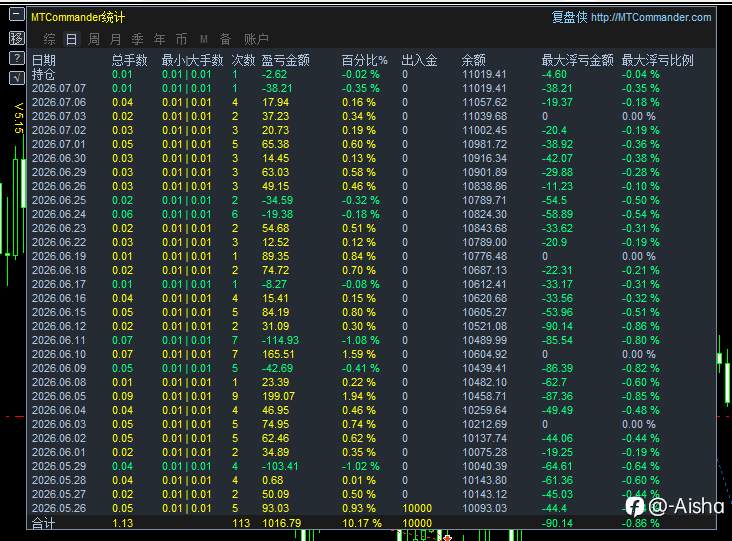The height and width of the screenshot is (541, 732).
Task: Switch to the 周 weekly tab
Action: (94, 39)
